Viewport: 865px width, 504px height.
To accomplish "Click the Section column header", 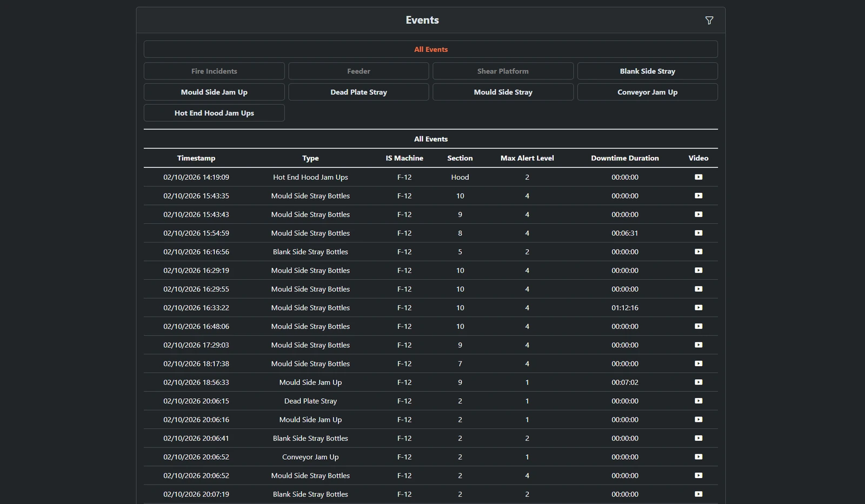I will tap(460, 158).
